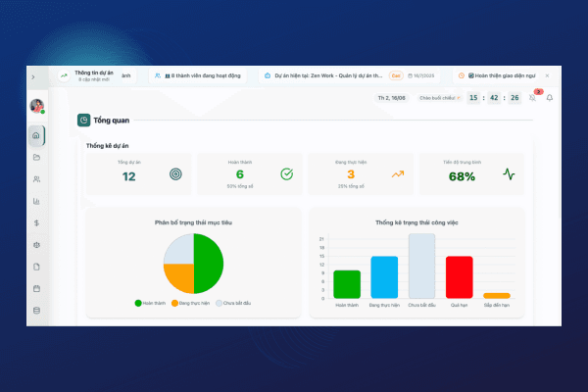588x392 pixels.
Task: Go to the Home dashboard icon
Action: coord(36,135)
